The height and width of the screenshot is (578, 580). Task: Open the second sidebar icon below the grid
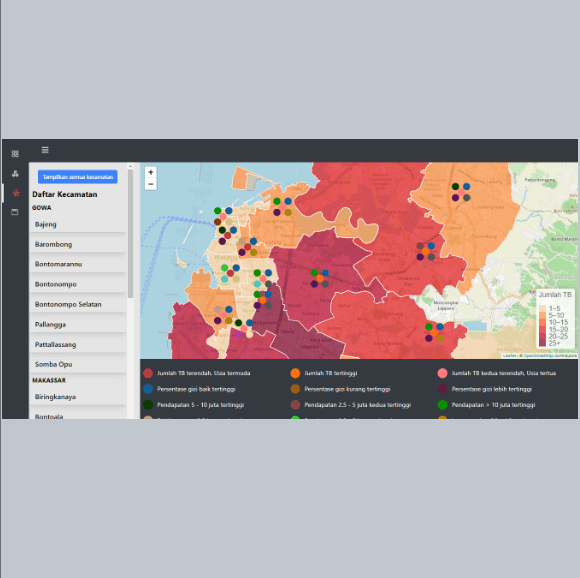[15, 173]
